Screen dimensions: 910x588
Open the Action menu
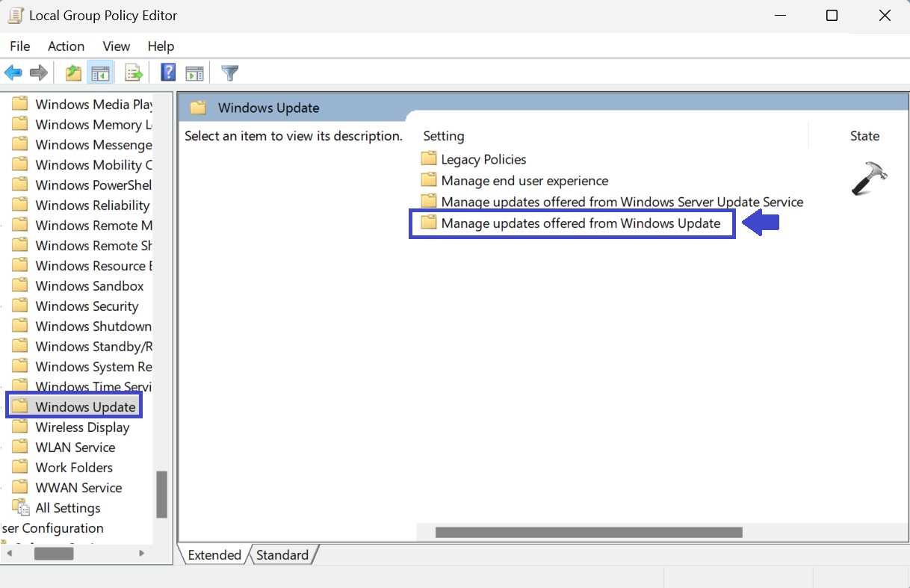coord(66,46)
